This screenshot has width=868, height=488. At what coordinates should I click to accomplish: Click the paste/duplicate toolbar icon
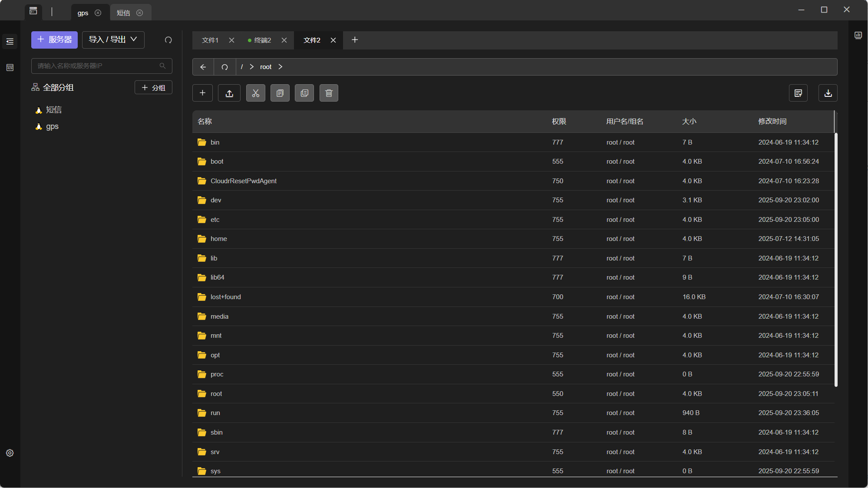click(x=304, y=93)
